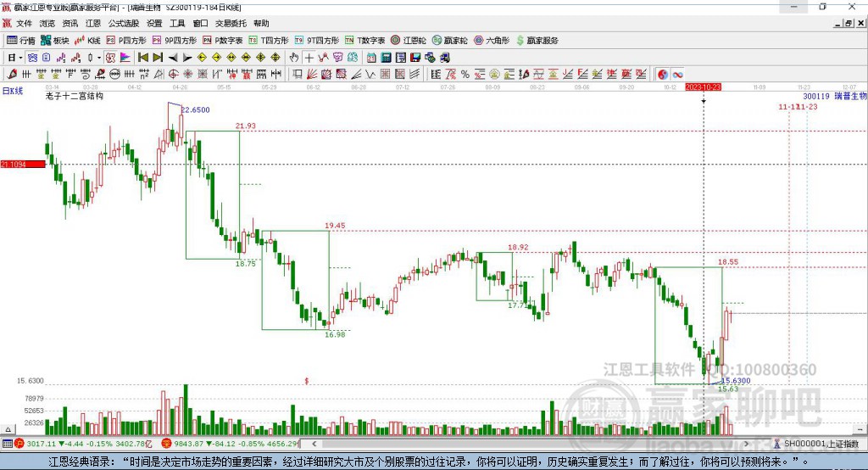Image resolution: width=868 pixels, height=470 pixels.
Task: Click the horizontal scrollbar right arrow
Action: (x=746, y=444)
